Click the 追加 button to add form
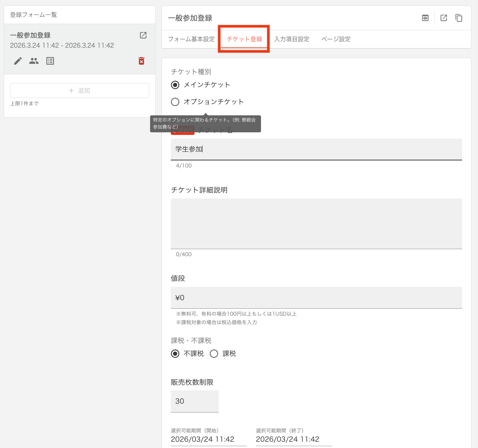478x448 pixels. 79,91
